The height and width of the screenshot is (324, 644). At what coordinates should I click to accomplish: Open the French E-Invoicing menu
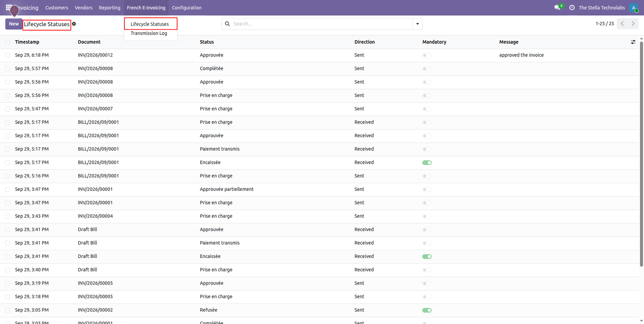coord(146,8)
